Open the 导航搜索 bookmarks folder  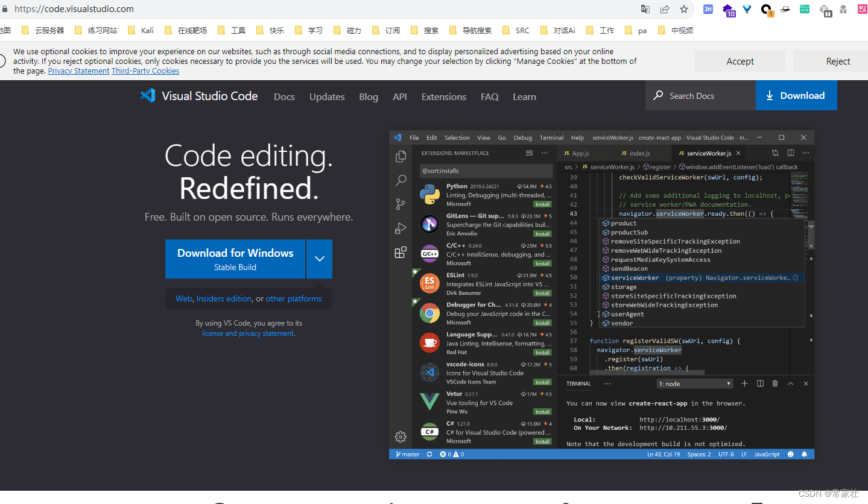[x=470, y=30]
